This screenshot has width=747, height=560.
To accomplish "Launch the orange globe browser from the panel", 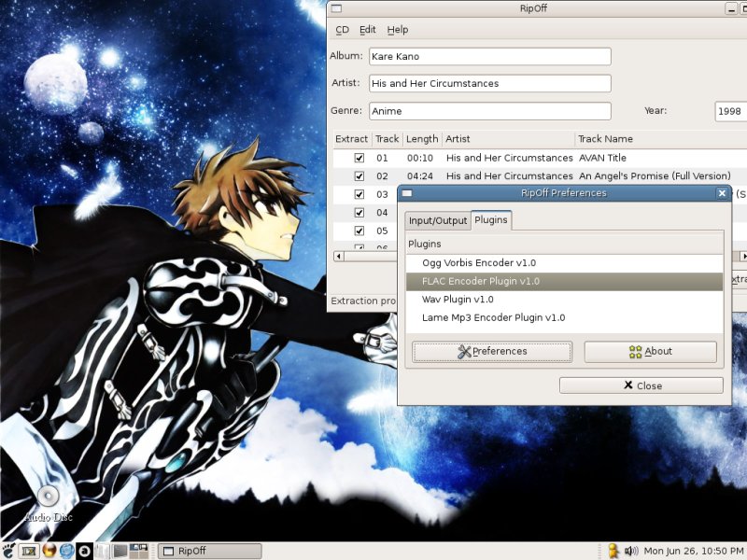I will coord(49,551).
